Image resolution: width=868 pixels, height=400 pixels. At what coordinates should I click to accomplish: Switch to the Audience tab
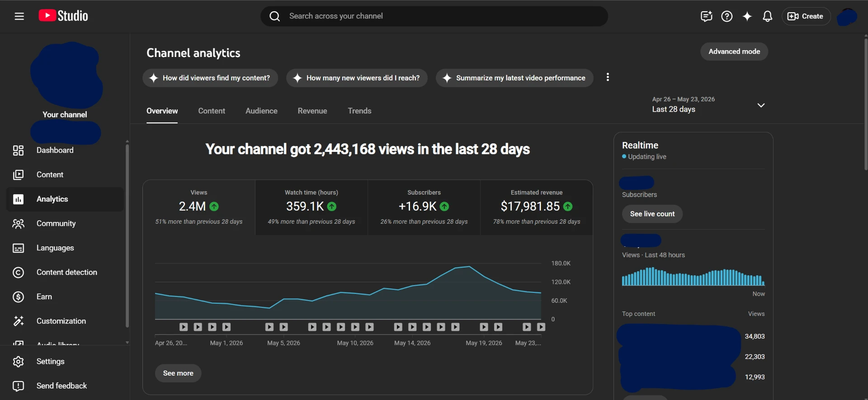click(x=261, y=111)
